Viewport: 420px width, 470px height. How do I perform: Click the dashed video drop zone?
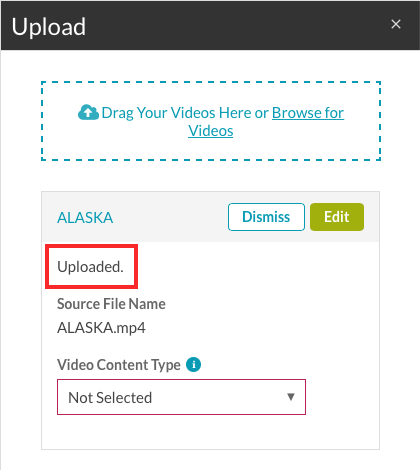211,121
